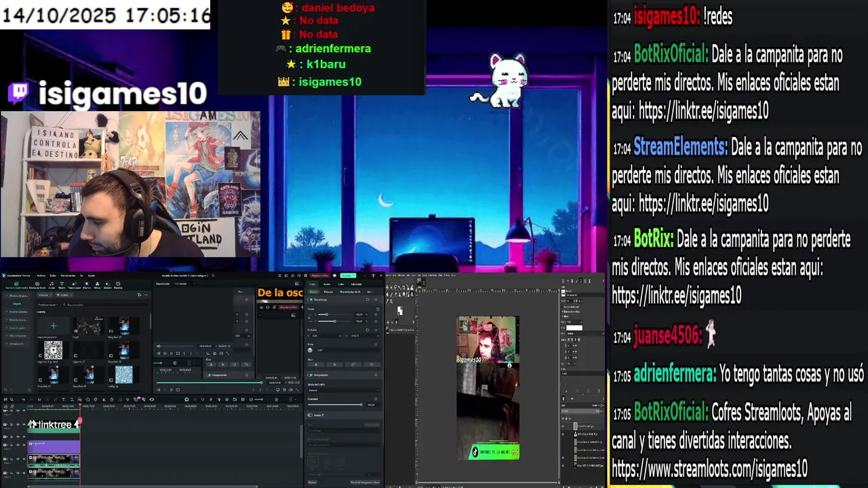Click GIMP foreground/background color swatch in toolbox
The width and height of the screenshot is (868, 488).
400,310
